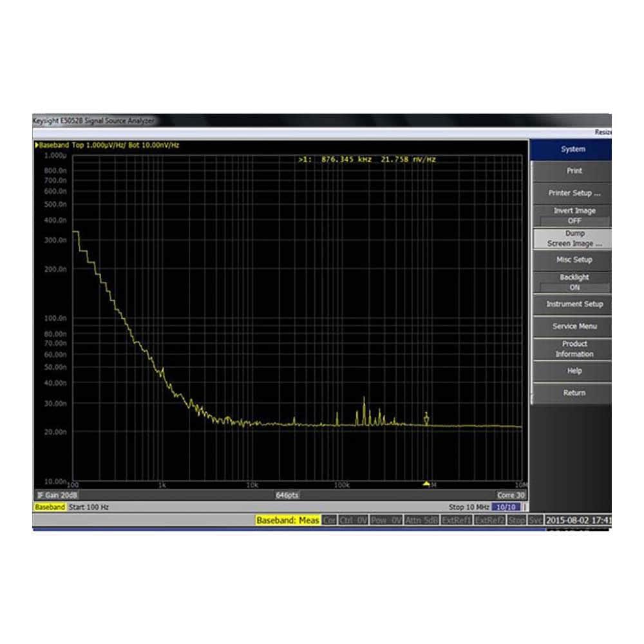
Task: Open the Service Menu
Action: coord(574,327)
